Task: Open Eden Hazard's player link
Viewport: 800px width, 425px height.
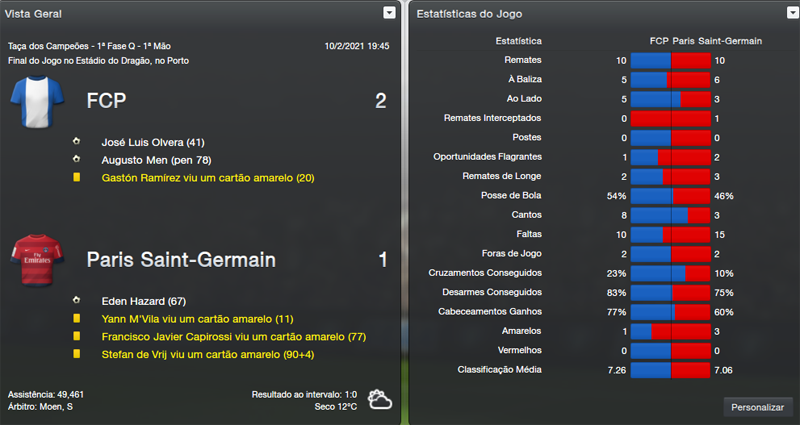Action: click(133, 301)
